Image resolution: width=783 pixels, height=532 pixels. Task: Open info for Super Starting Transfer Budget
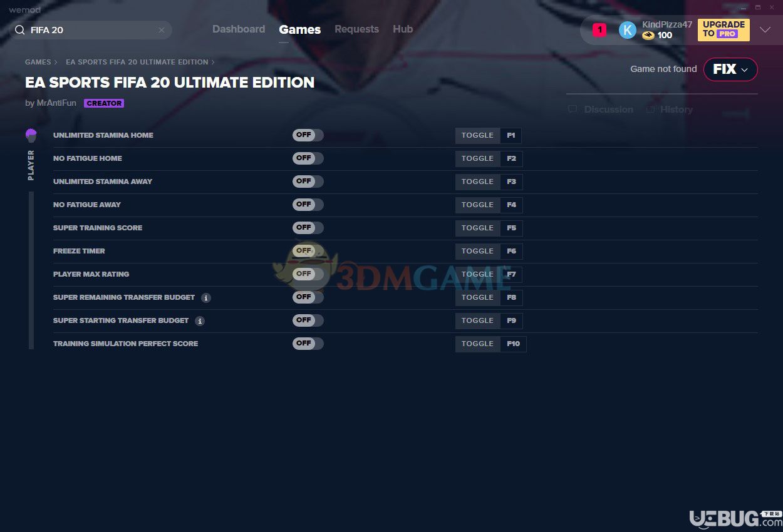(200, 321)
